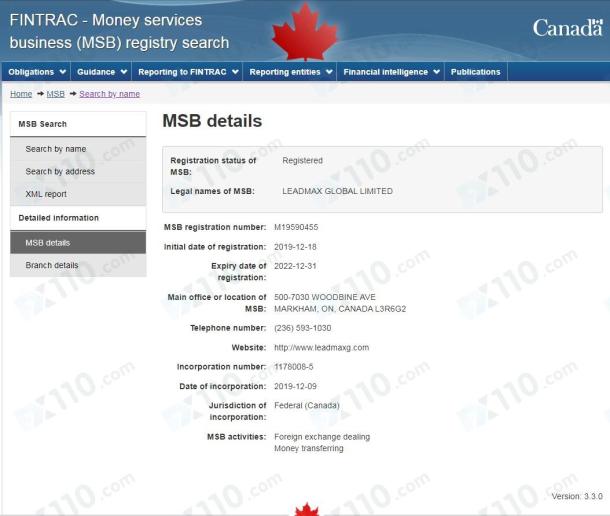Image resolution: width=610 pixels, height=516 pixels.
Task: Click Federal (Canada) jurisdiction value
Action: (x=307, y=405)
